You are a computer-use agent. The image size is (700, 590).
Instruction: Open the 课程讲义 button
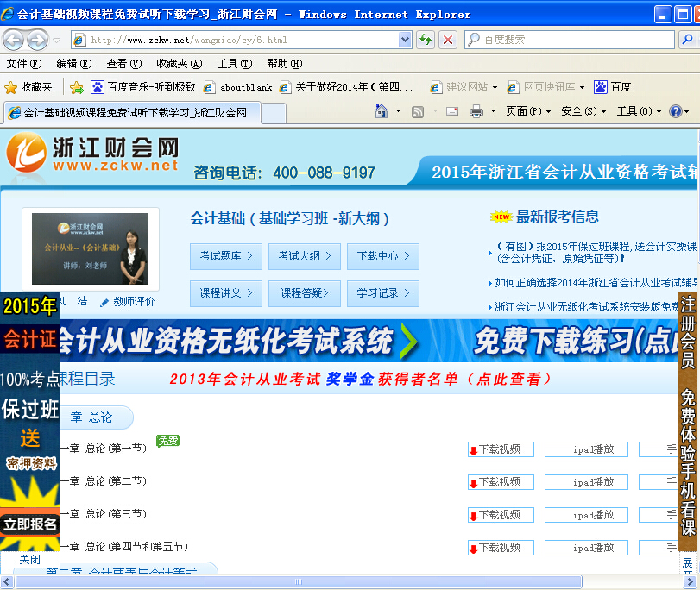coord(226,293)
